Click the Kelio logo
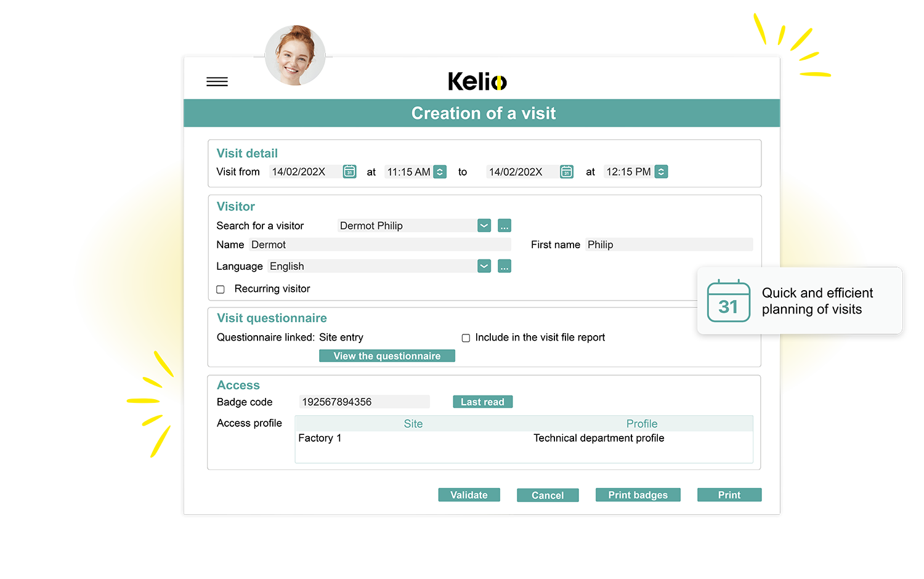924x579 pixels. [x=477, y=81]
